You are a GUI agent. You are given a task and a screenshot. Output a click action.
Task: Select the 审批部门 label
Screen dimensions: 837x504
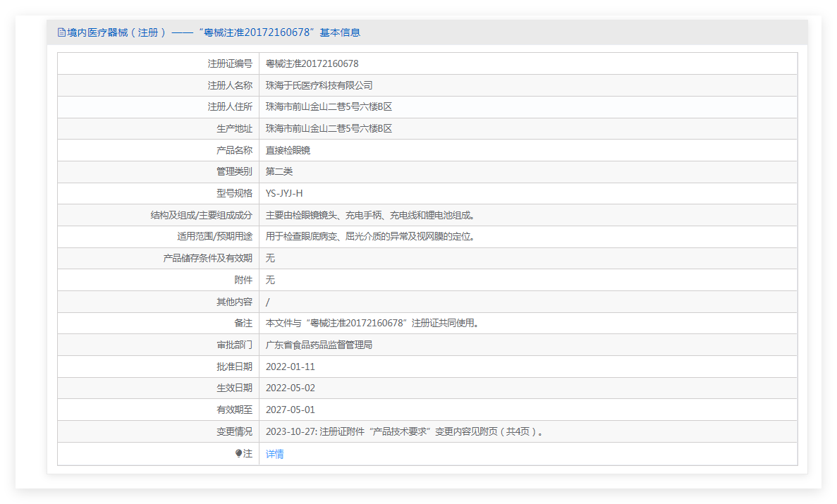pyautogui.click(x=234, y=345)
